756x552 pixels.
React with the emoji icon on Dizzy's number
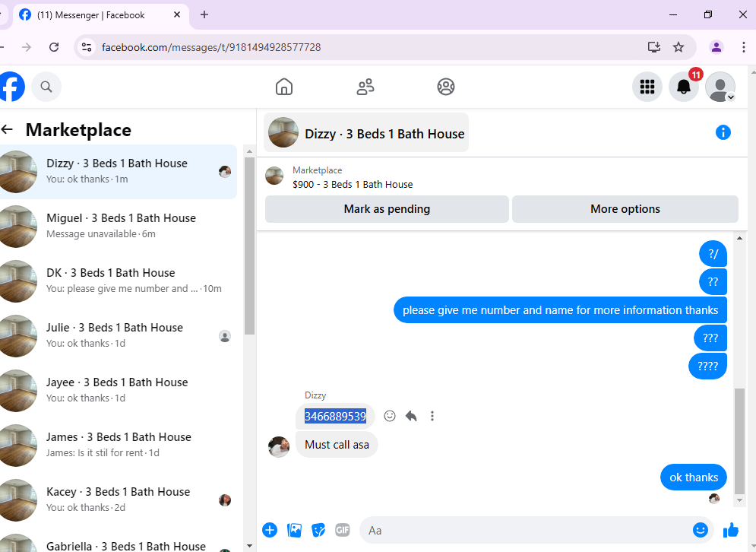tap(390, 416)
